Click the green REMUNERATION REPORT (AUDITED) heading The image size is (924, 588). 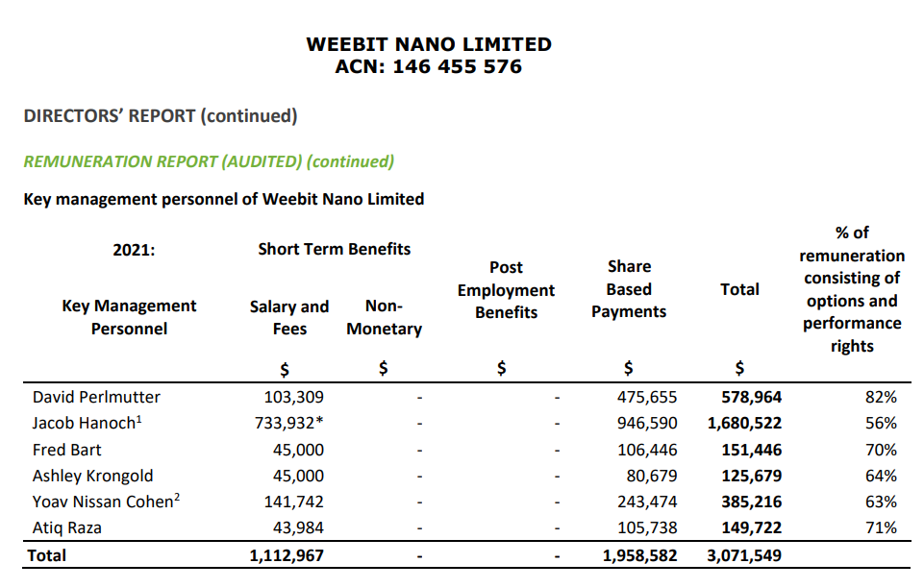click(x=209, y=161)
